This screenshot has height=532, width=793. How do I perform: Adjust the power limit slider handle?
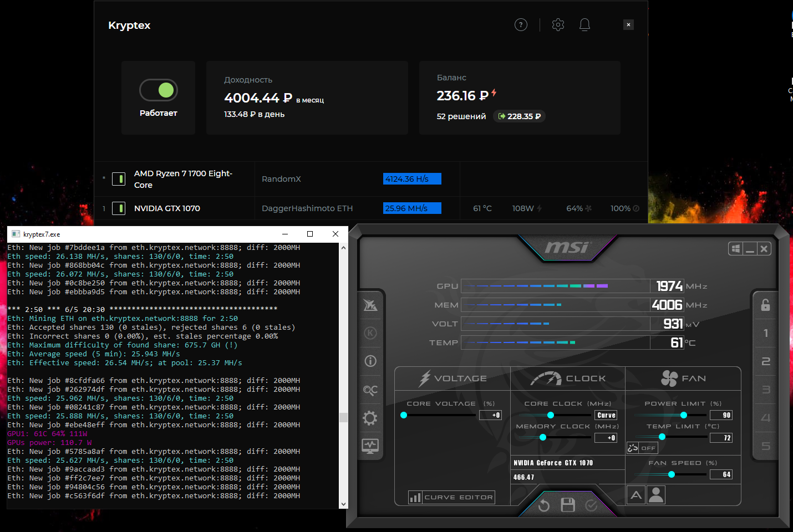[x=684, y=415]
